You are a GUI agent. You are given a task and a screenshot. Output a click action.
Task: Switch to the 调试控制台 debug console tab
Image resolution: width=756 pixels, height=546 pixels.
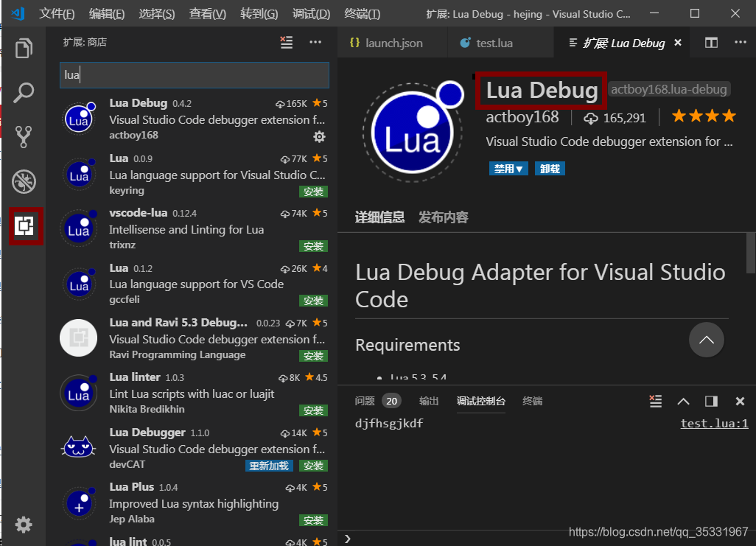coord(480,401)
